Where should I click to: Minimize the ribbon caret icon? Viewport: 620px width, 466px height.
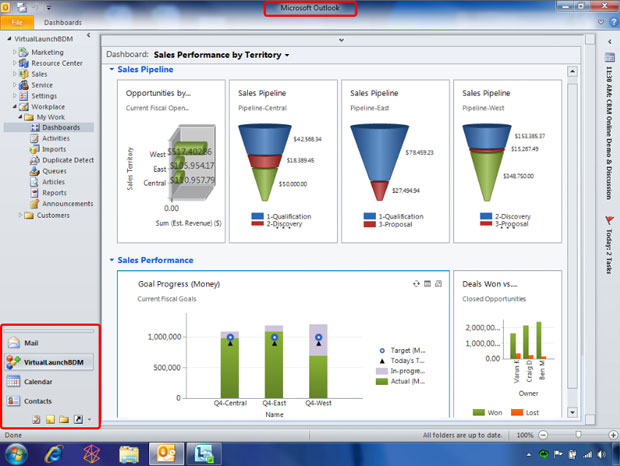601,23
